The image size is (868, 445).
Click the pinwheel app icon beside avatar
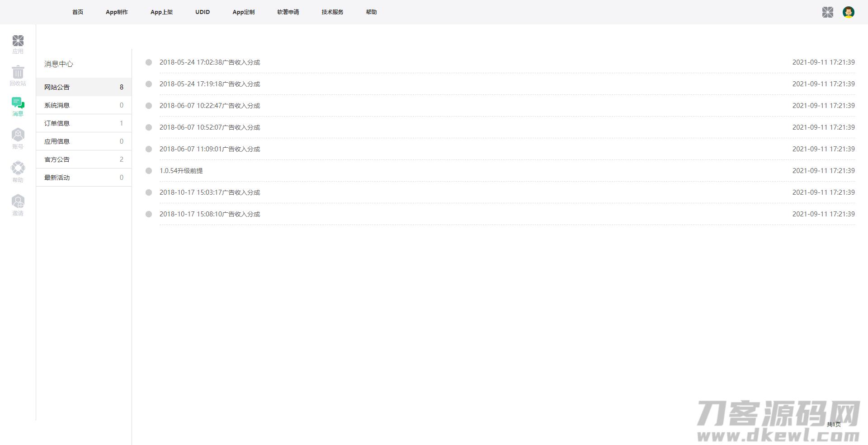[x=827, y=12]
